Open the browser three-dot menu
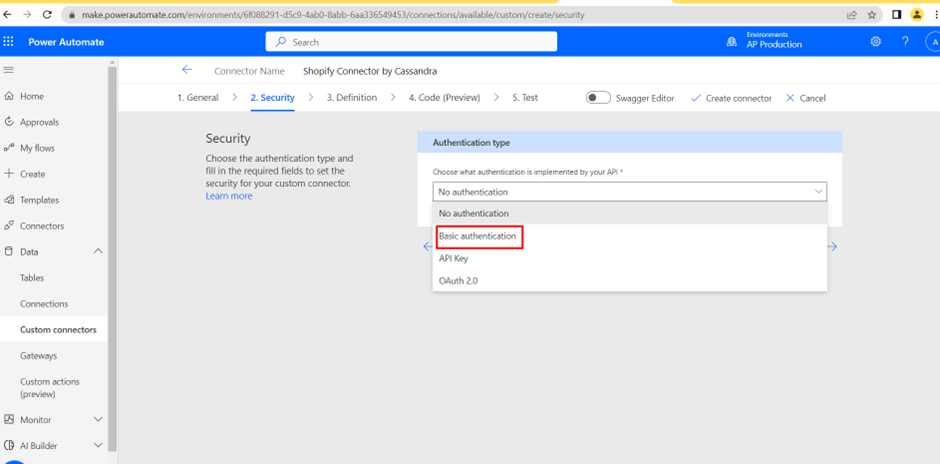This screenshot has height=464, width=940. pyautogui.click(x=936, y=15)
